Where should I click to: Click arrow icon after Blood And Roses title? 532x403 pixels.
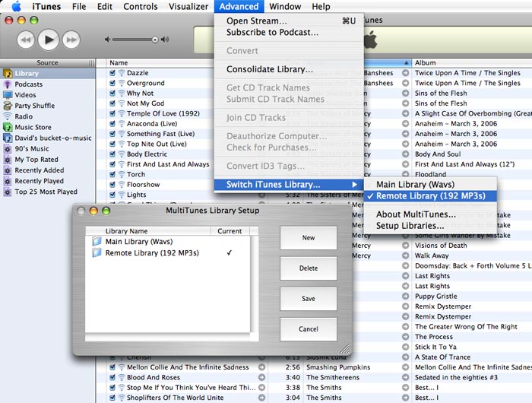[x=261, y=377]
